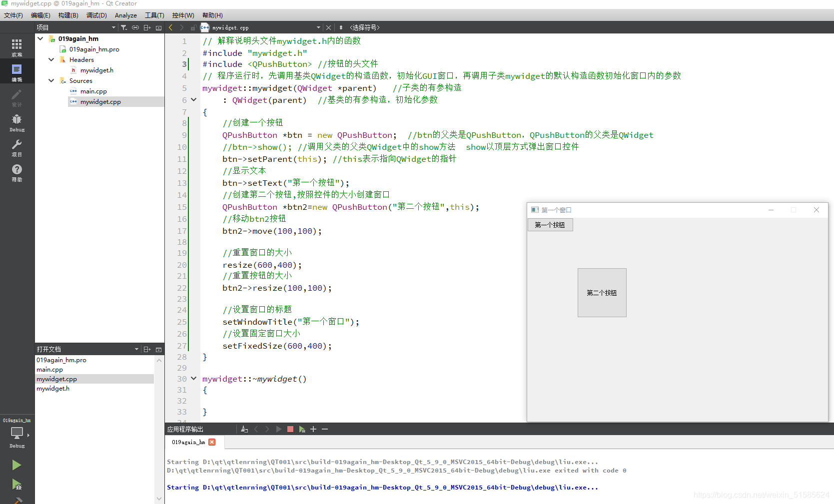
Task: Open the 打开文档 panel dropdown
Action: pos(136,349)
